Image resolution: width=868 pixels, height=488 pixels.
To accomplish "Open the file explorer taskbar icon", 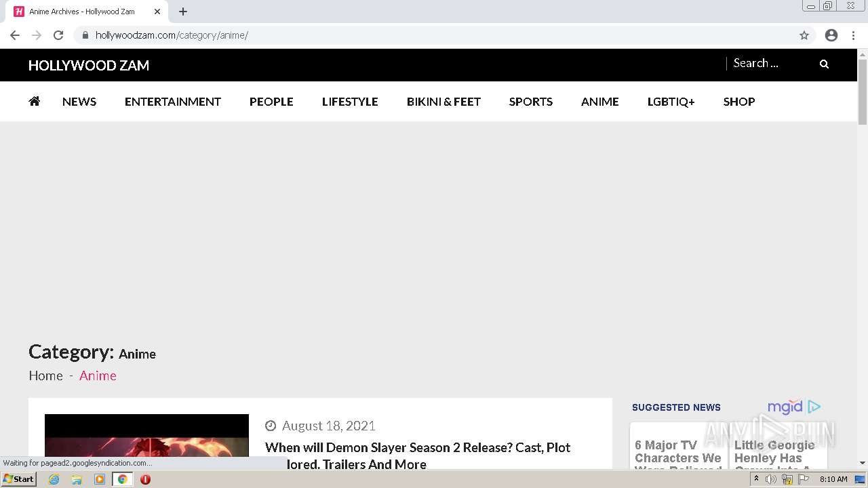I will (x=77, y=479).
